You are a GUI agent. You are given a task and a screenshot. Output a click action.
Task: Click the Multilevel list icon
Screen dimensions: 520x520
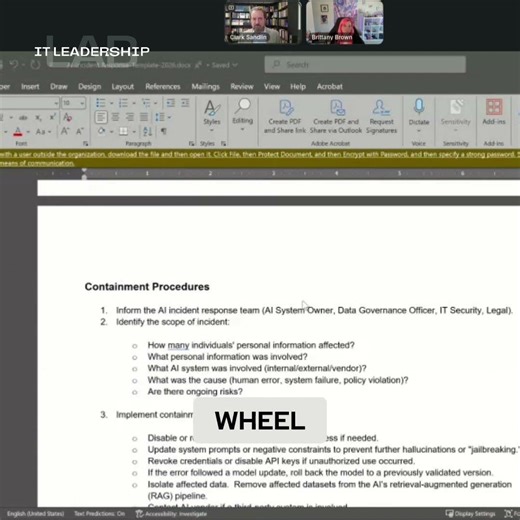(x=146, y=103)
